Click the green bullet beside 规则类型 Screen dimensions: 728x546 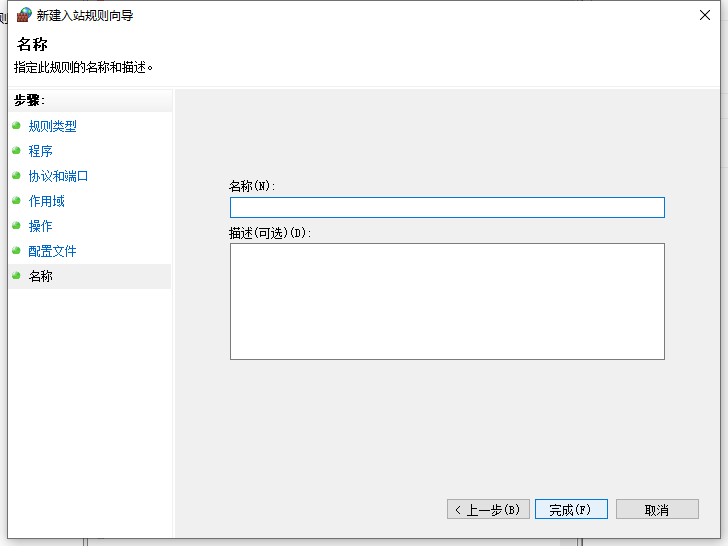click(16, 125)
